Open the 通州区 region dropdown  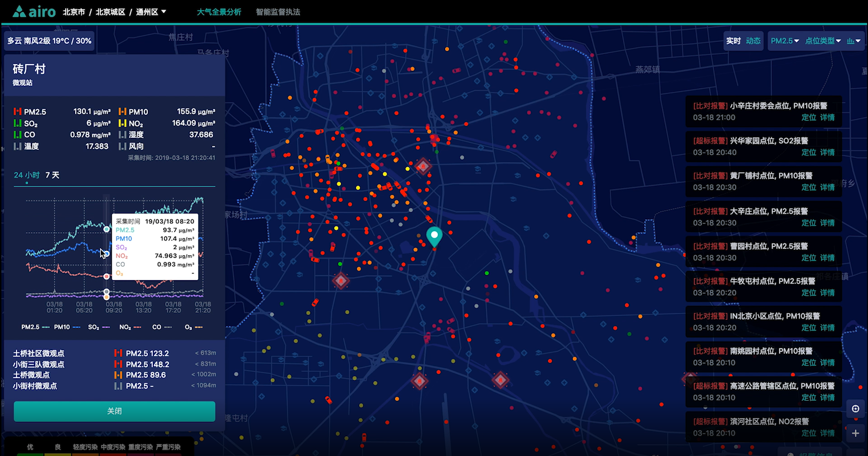(151, 12)
